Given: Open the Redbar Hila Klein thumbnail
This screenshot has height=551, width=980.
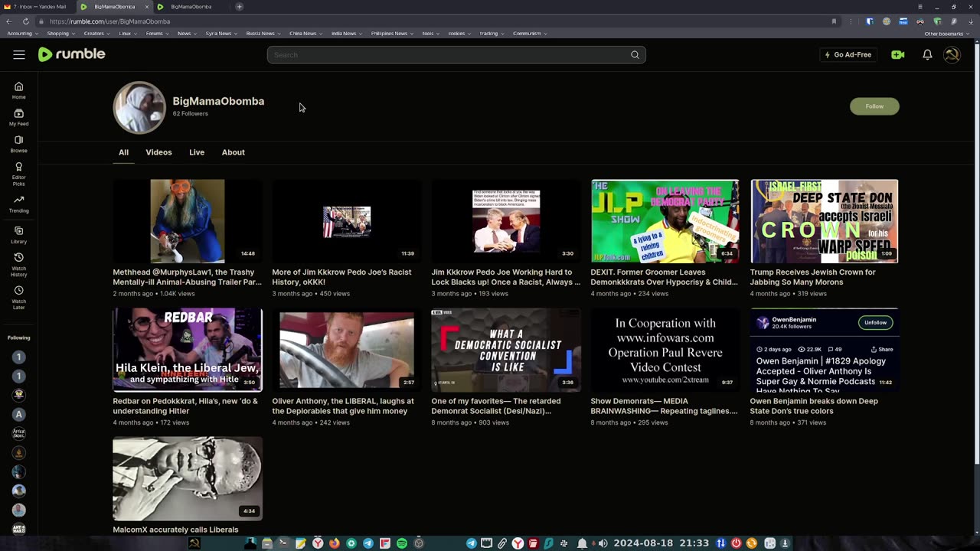Looking at the screenshot, I should click(x=188, y=350).
